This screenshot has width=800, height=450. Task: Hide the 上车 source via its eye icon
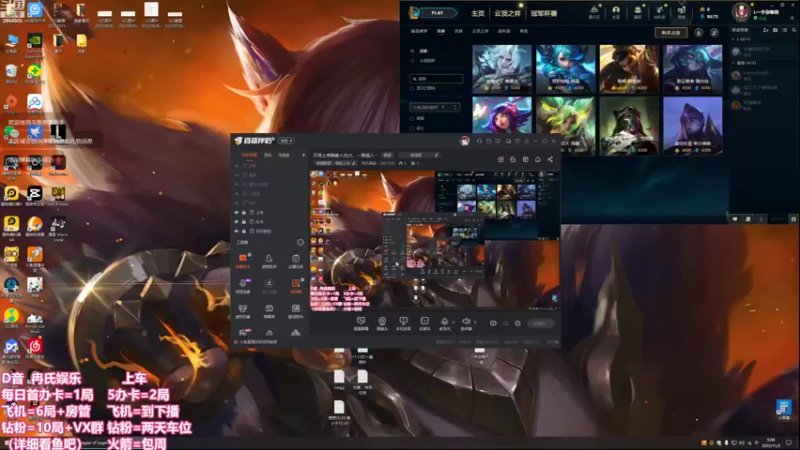click(236, 212)
